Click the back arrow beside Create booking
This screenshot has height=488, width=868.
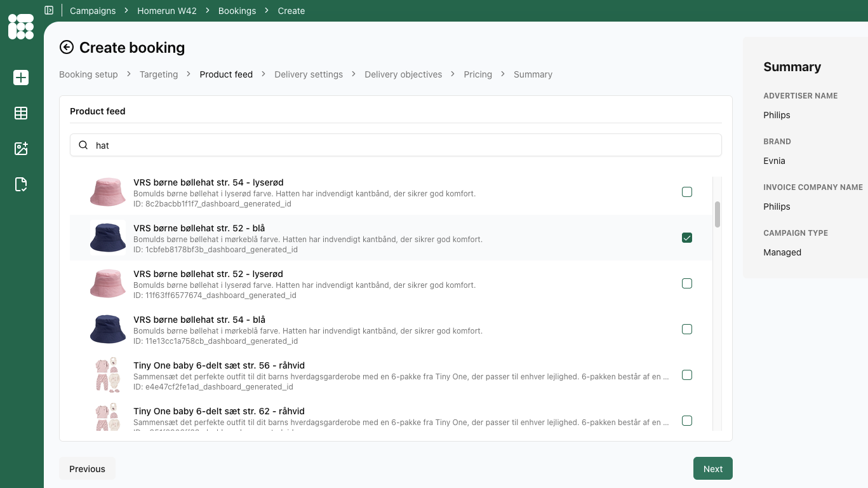[x=67, y=47]
